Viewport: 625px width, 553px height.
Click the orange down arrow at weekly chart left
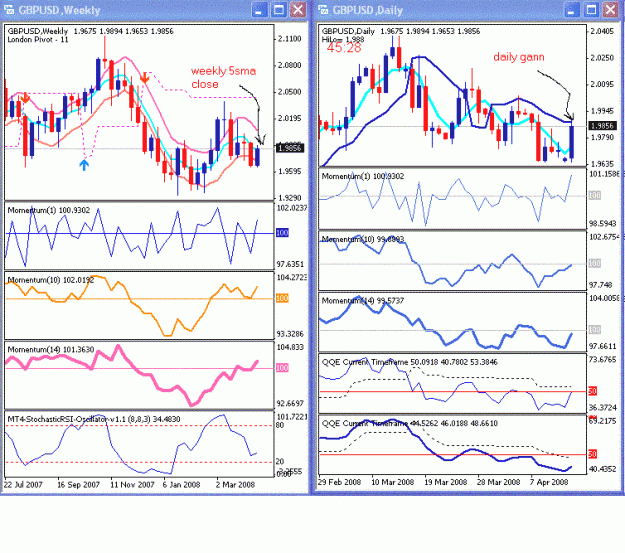(x=25, y=98)
